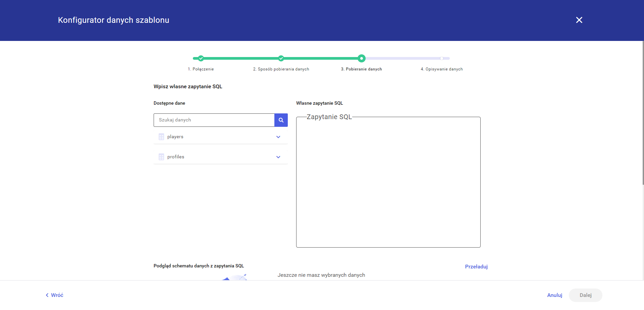Go to step 2. Sposób pobierania danych

(281, 69)
